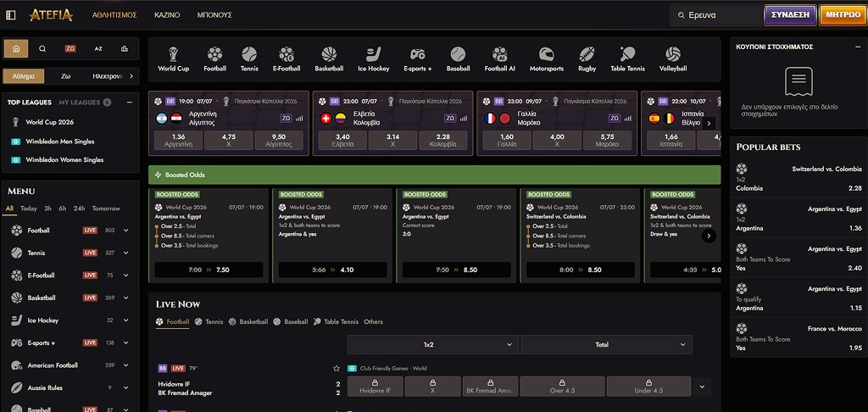The height and width of the screenshot is (412, 868).
Task: Open the Total market dropdown
Action: 606,344
